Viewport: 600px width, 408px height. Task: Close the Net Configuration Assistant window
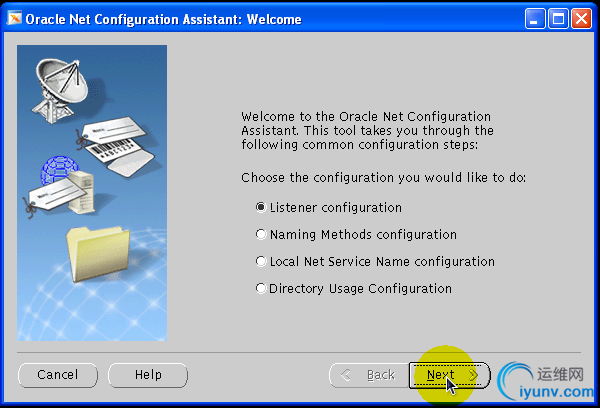click(x=581, y=18)
